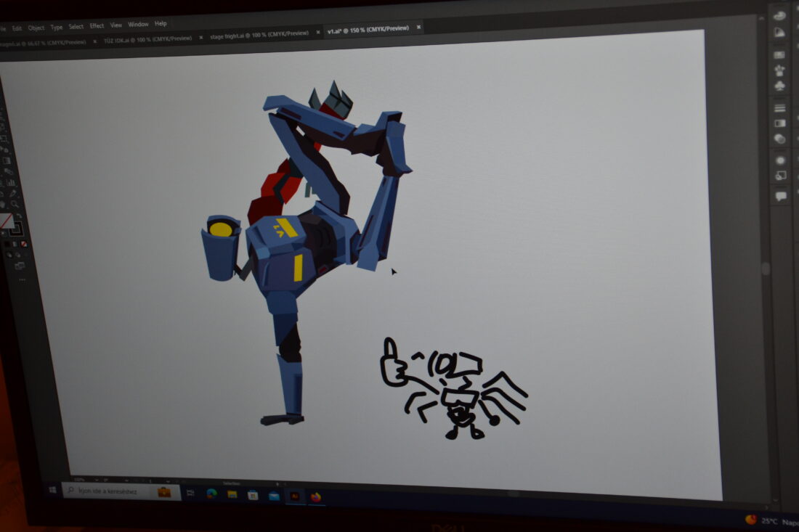Open the Mail app from the taskbar
This screenshot has height=532, width=799.
tap(274, 496)
